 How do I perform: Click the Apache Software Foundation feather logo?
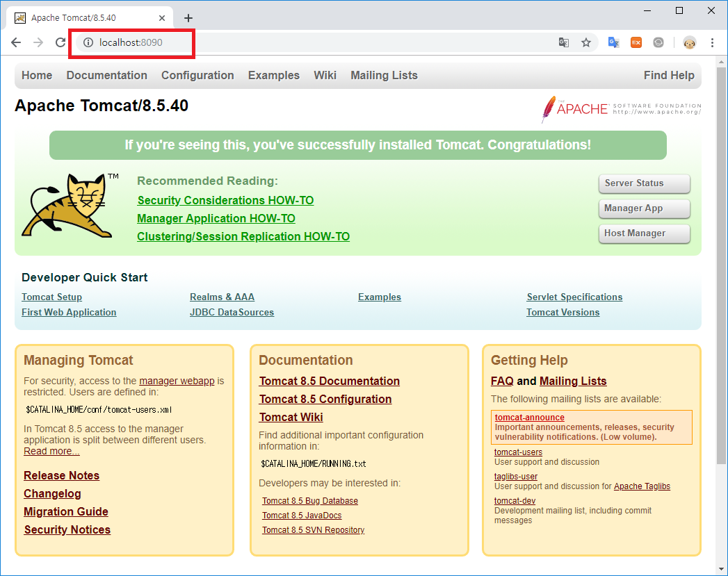(x=621, y=109)
